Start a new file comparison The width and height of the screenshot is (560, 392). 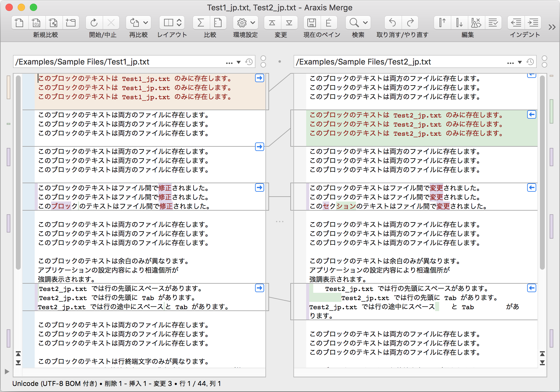(x=19, y=22)
